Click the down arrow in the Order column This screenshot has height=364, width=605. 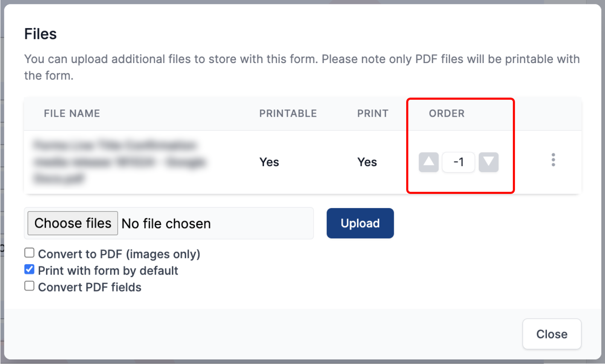pyautogui.click(x=489, y=162)
